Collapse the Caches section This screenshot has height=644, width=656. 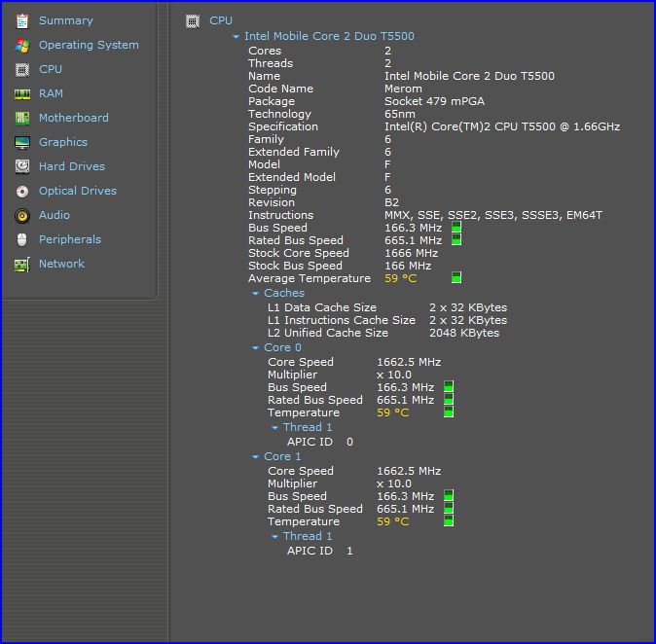coord(255,294)
